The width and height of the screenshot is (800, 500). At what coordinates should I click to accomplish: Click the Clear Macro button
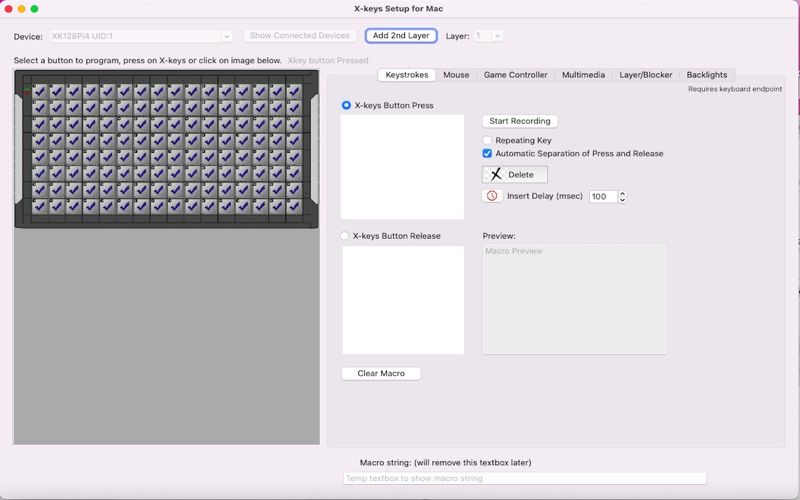381,373
